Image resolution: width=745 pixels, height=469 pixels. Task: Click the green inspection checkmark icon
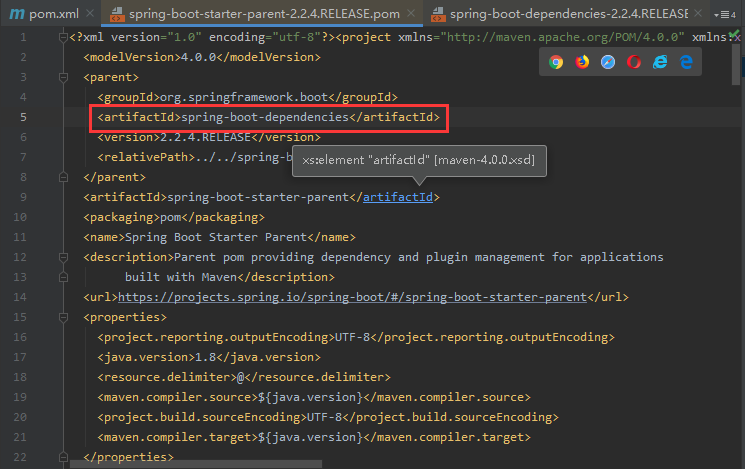(x=734, y=34)
